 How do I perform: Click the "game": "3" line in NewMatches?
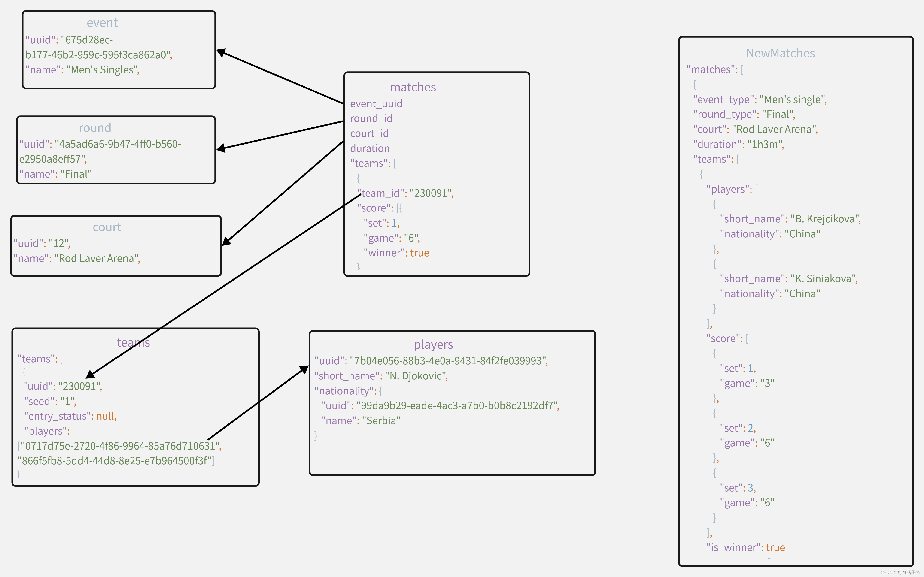click(x=747, y=384)
